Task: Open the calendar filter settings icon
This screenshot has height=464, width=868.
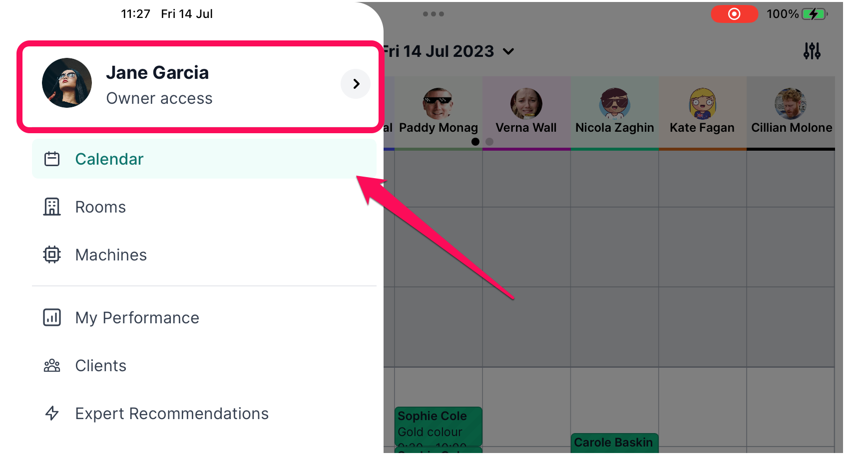Action: click(812, 50)
